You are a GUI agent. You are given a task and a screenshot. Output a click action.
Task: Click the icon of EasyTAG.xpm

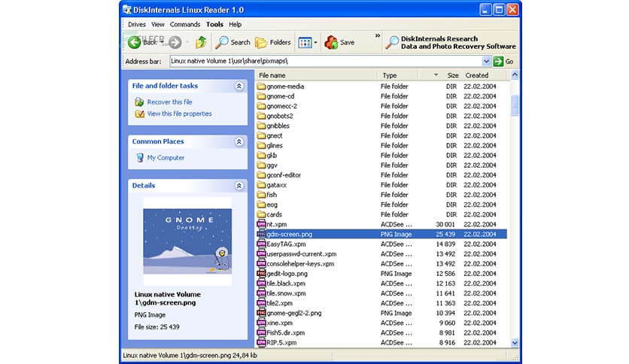point(261,244)
